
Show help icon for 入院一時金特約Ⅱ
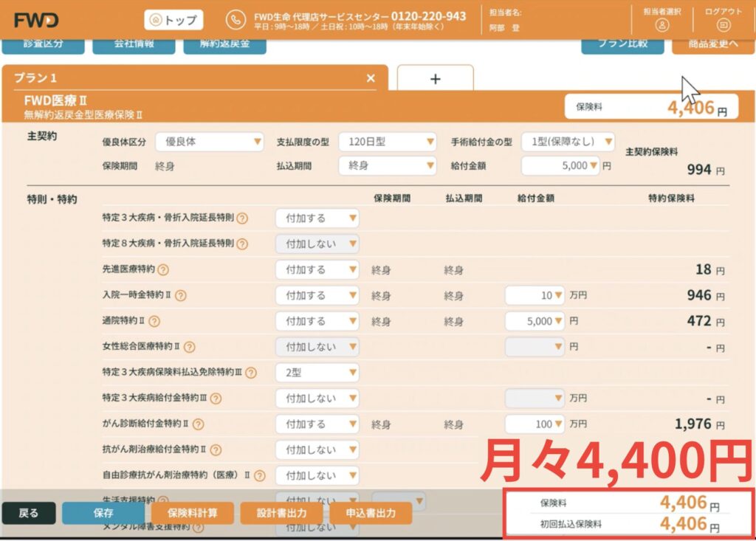coord(180,295)
